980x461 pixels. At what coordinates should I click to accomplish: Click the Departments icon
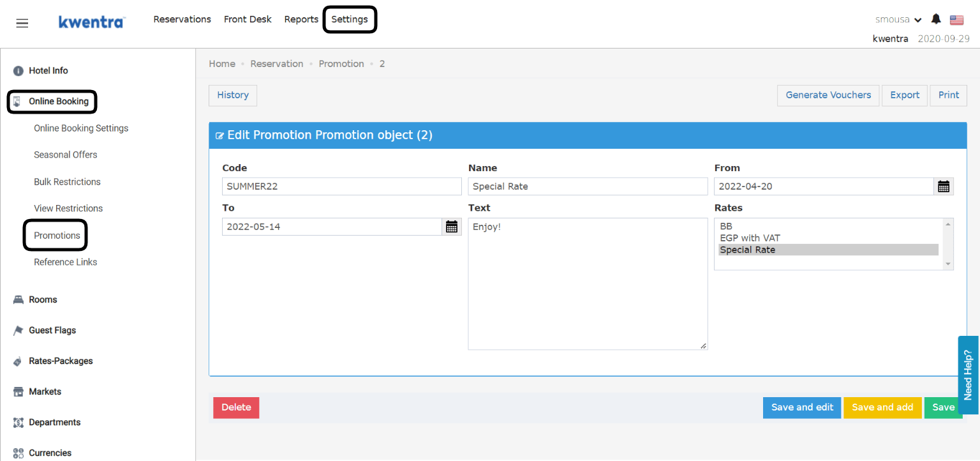click(x=19, y=423)
